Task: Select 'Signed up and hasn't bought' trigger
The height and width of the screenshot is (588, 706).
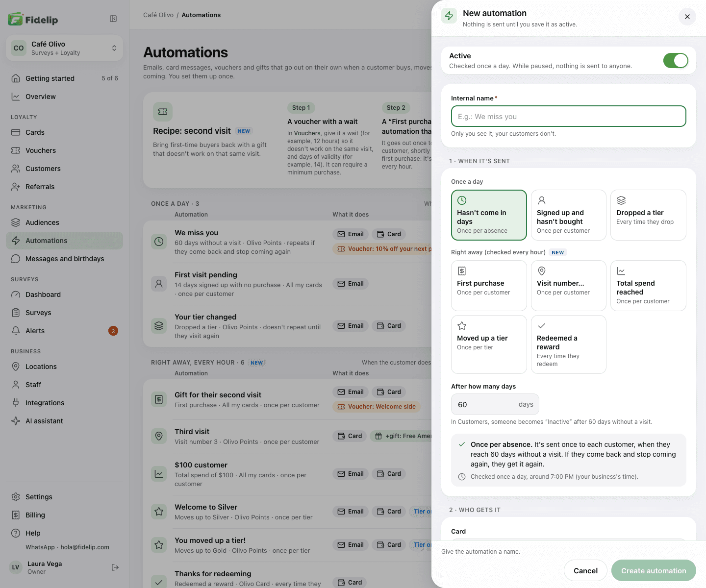Action: (x=569, y=215)
